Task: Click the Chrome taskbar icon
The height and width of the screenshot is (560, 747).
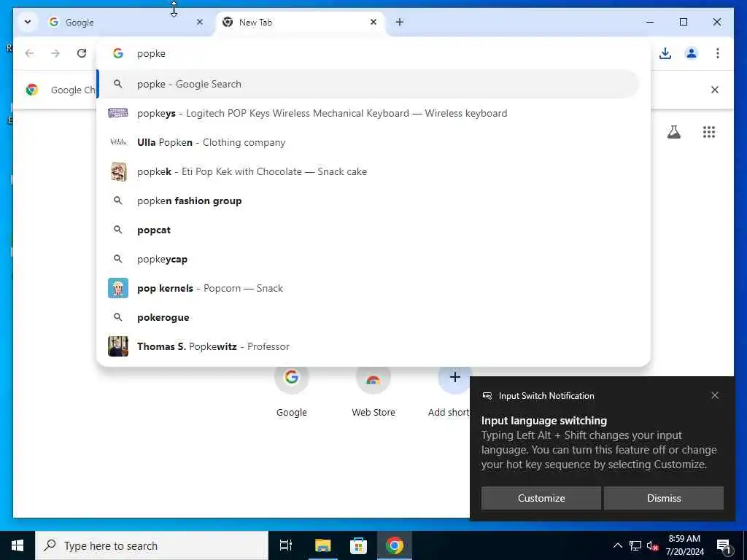Action: [x=395, y=545]
